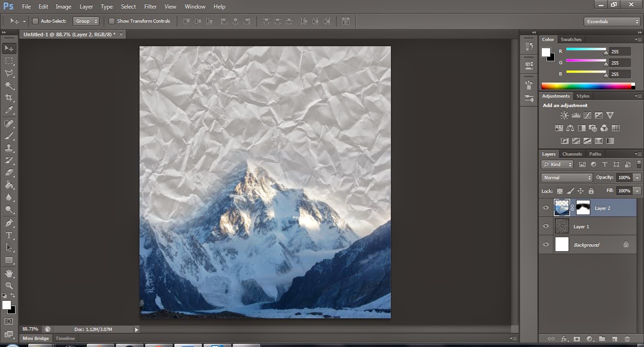This screenshot has width=644, height=347.
Task: Toggle Background layer visibility eye
Action: click(x=546, y=245)
